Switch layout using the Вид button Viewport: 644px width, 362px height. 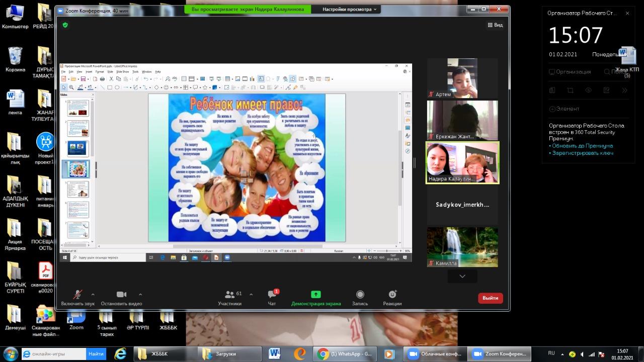[x=495, y=25]
